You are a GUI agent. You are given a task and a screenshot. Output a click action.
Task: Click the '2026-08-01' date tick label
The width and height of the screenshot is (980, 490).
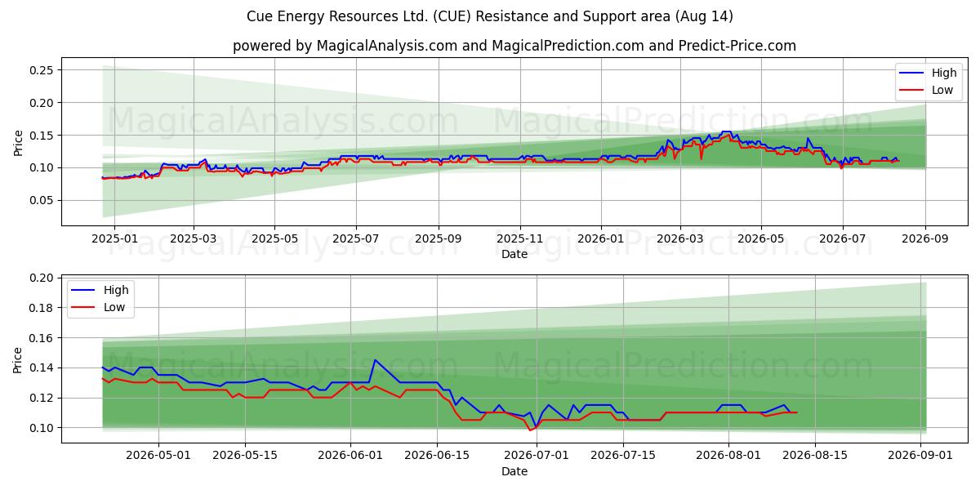click(729, 455)
